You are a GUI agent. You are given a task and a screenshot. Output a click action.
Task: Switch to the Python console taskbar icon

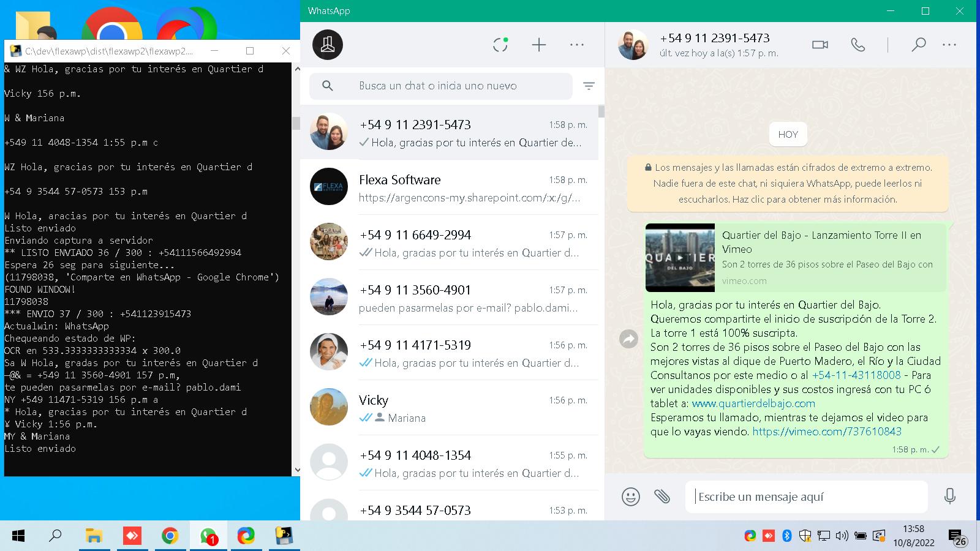(284, 536)
